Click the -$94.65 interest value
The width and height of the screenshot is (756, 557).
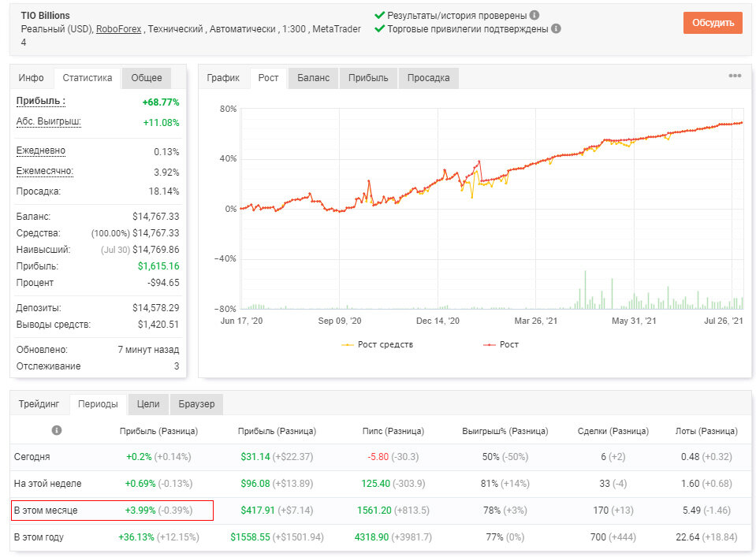tap(163, 282)
